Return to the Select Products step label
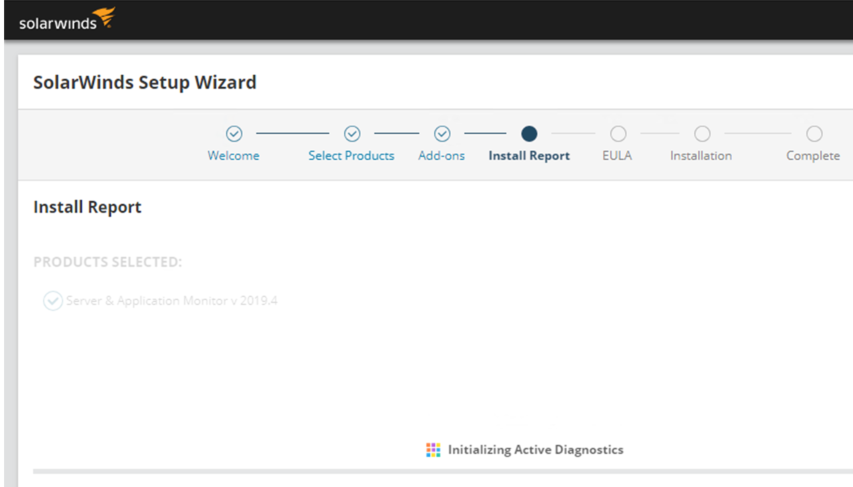Viewport: 853px width, 487px height. (x=351, y=156)
